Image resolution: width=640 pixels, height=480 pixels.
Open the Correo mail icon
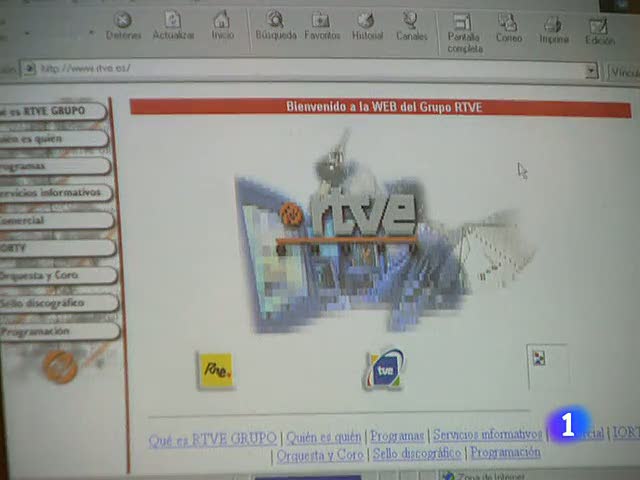click(x=509, y=26)
